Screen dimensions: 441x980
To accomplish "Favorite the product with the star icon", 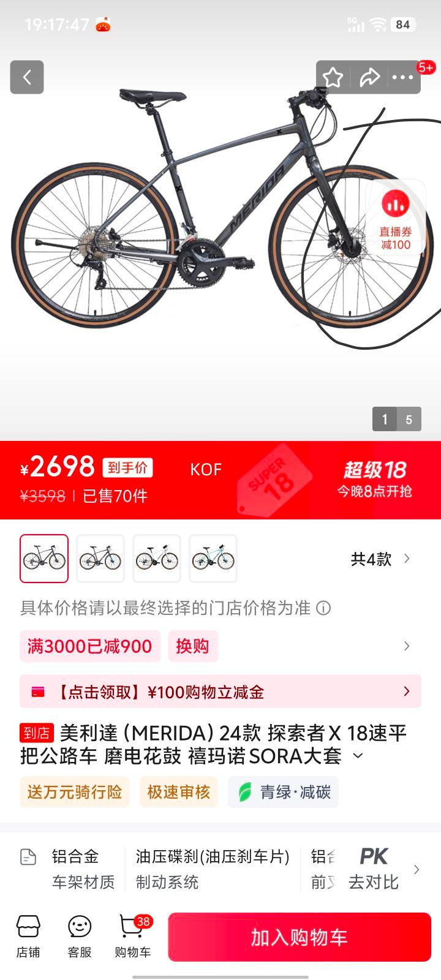I will 333,77.
